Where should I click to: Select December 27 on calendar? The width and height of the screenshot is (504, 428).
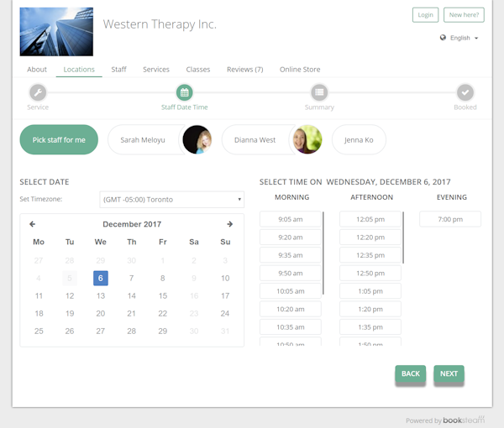point(101,331)
